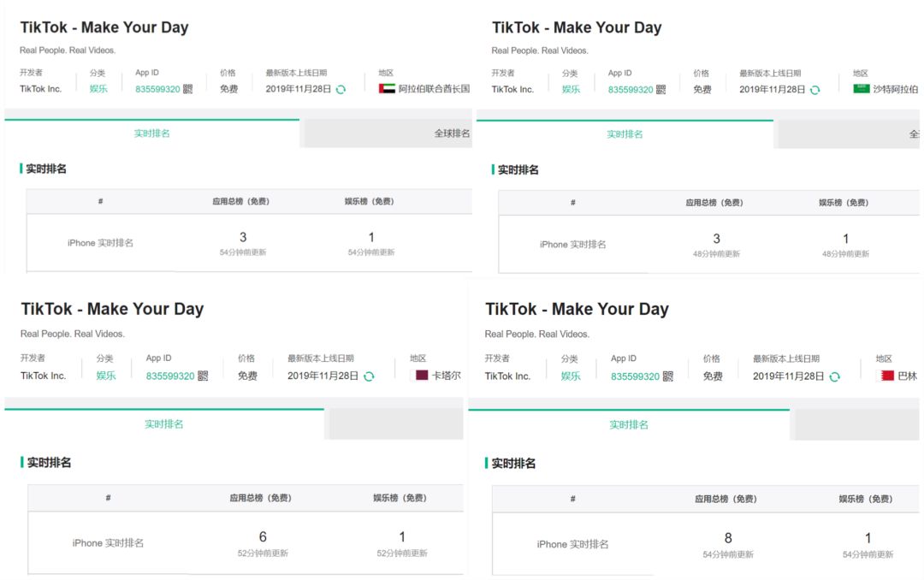The width and height of the screenshot is (924, 580).
Task: Click the United Arab Emirates flag icon
Action: pos(387,89)
